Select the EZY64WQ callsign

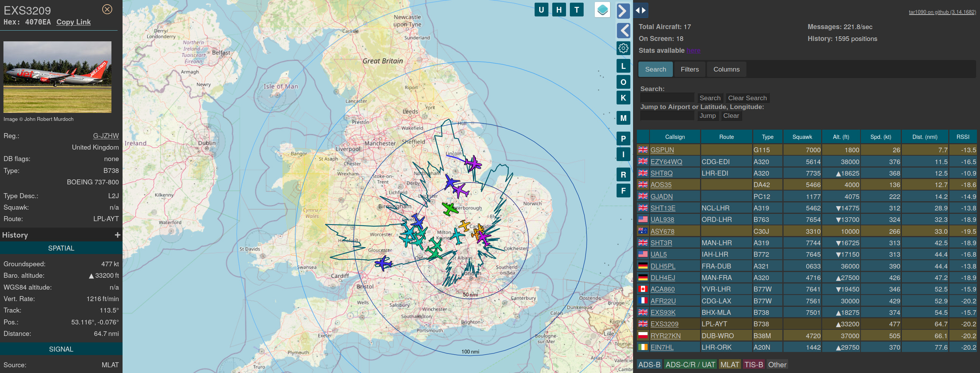666,162
